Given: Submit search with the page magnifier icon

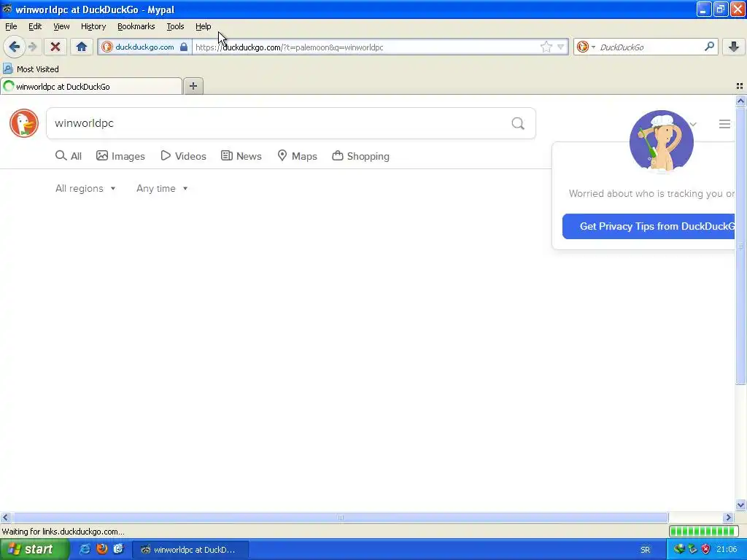Looking at the screenshot, I should (518, 123).
